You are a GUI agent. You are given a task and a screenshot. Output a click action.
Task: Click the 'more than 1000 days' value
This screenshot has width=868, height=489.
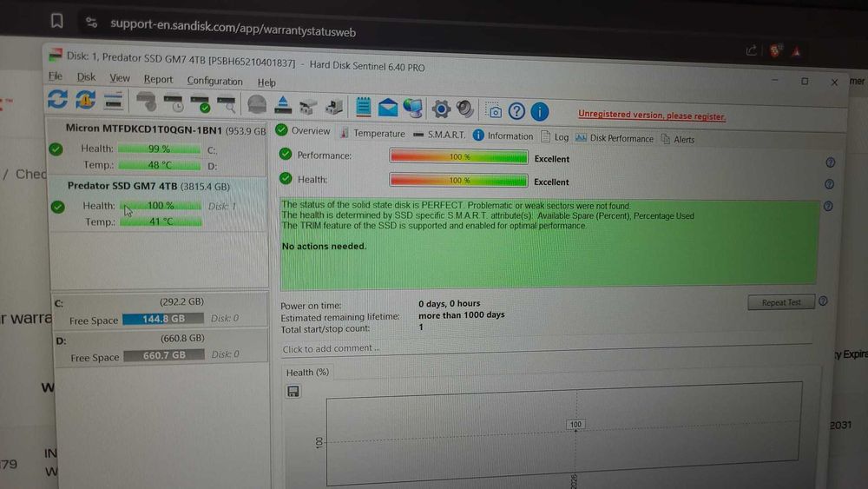point(462,314)
